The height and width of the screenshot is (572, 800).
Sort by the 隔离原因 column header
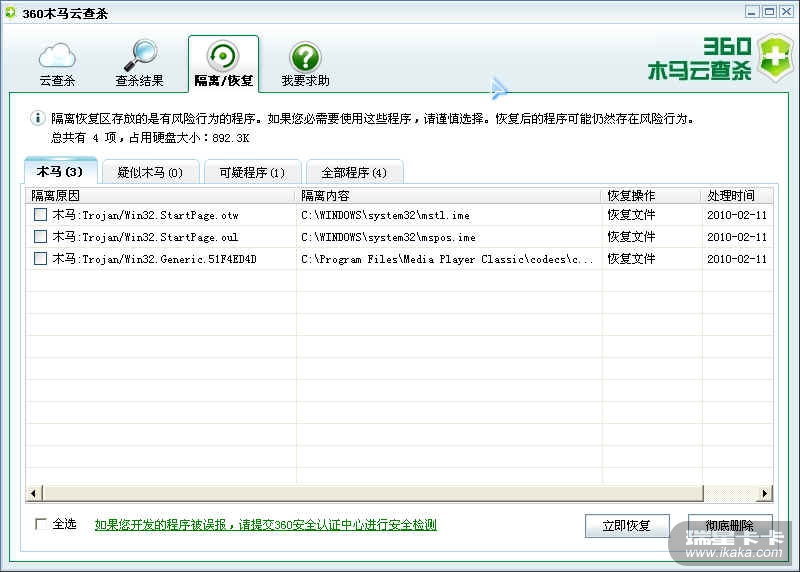[161, 195]
